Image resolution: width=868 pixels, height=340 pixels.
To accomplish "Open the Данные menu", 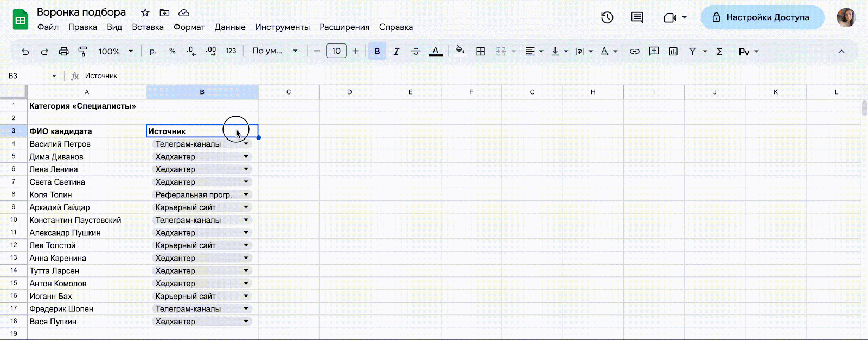I will click(230, 27).
